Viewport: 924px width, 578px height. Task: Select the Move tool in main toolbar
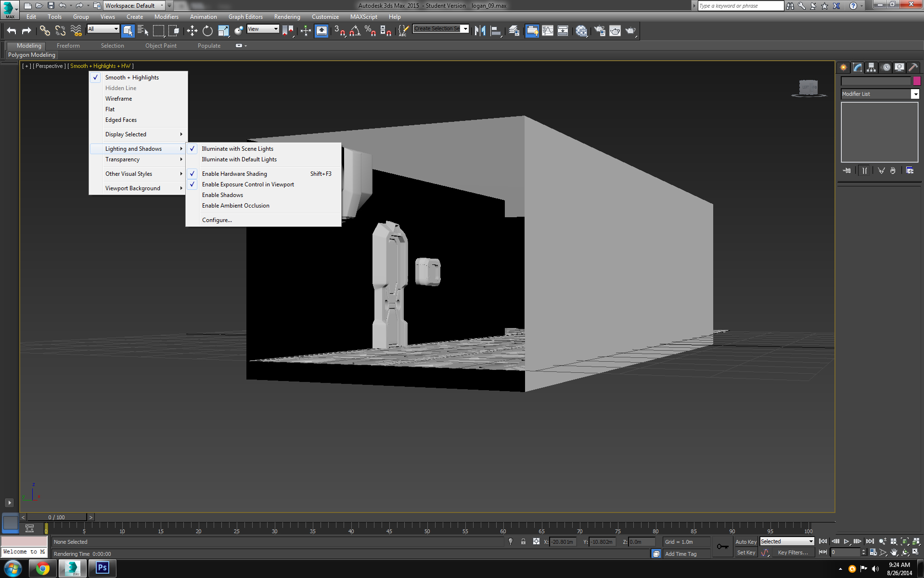pyautogui.click(x=192, y=31)
